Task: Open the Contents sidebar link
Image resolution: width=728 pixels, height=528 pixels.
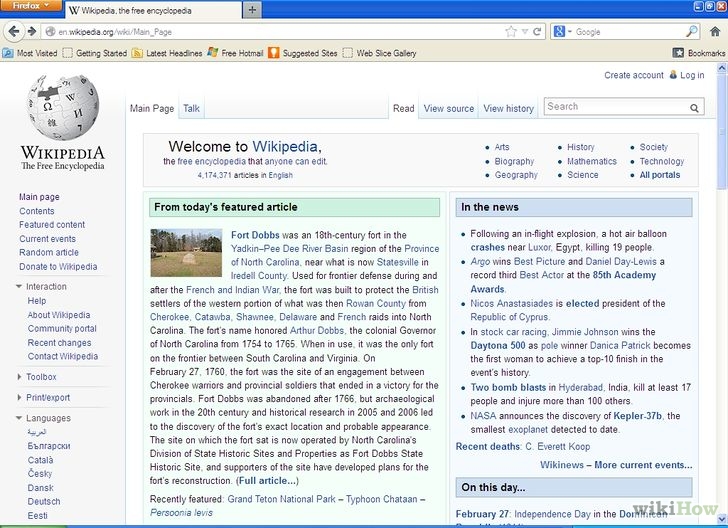Action: click(x=37, y=211)
